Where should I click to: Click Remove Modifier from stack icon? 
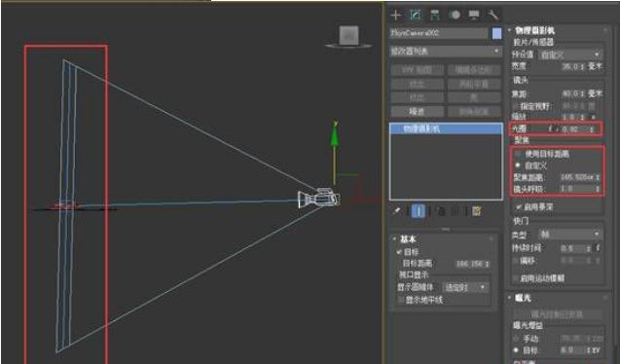[x=456, y=211]
